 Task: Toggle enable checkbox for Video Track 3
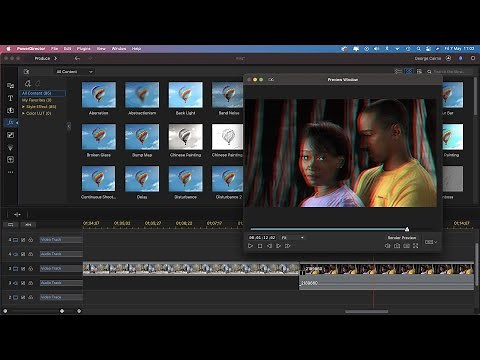click(23, 268)
